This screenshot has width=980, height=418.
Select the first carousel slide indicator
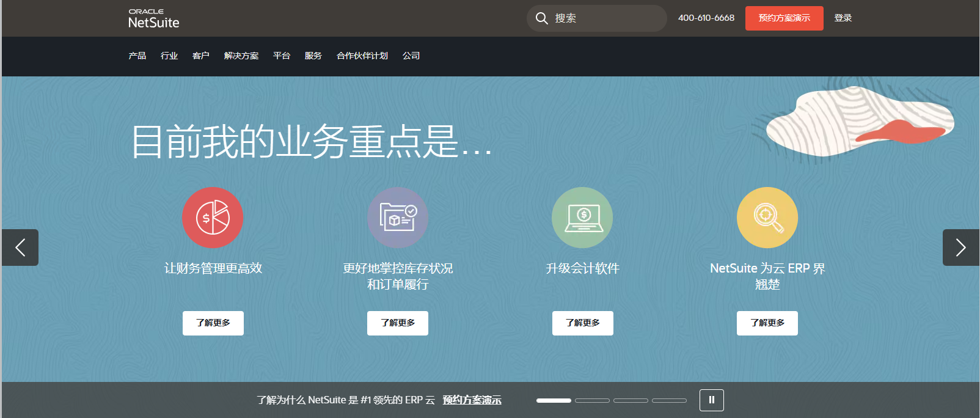[x=554, y=400]
